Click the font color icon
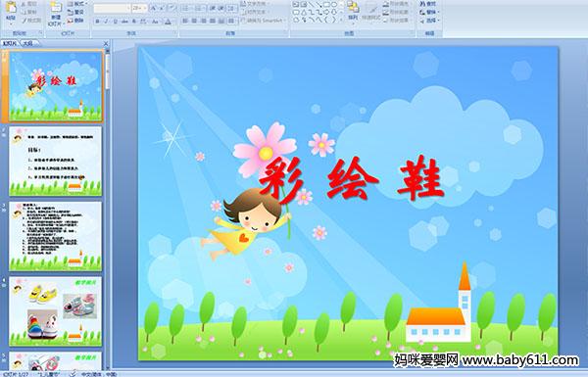 [x=168, y=22]
